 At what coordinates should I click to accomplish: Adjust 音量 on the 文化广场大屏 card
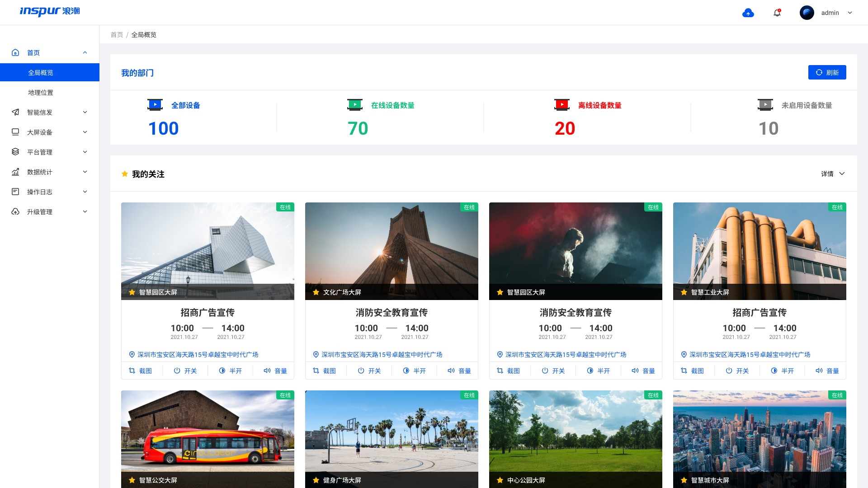point(459,371)
